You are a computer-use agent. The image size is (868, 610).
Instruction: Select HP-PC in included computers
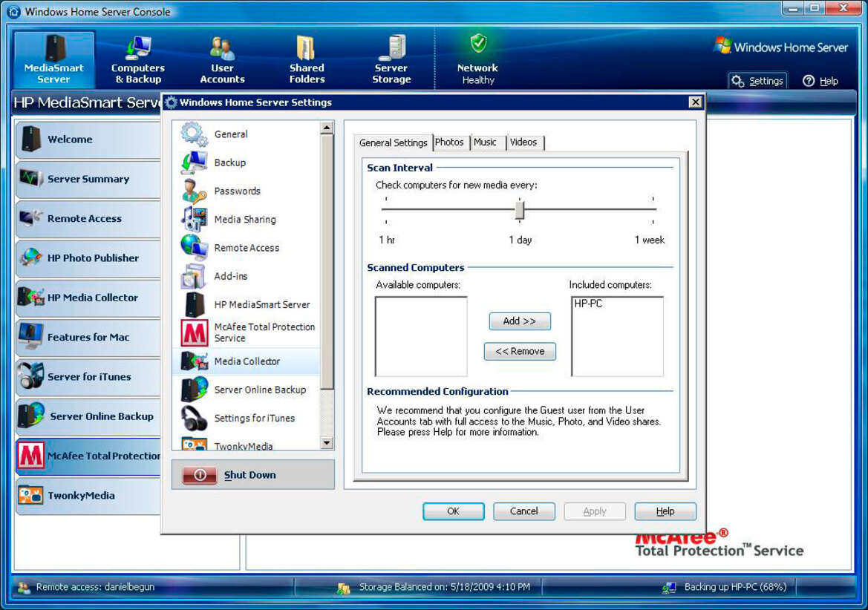[x=588, y=304]
